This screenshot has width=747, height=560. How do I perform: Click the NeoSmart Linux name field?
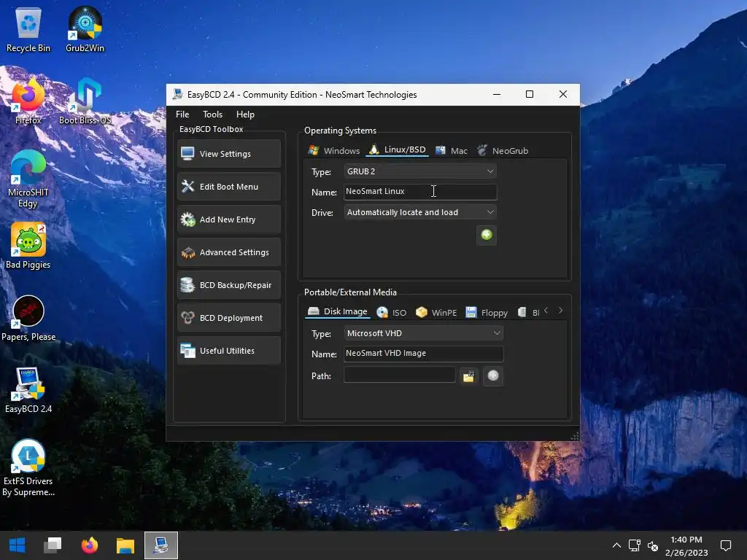click(420, 192)
